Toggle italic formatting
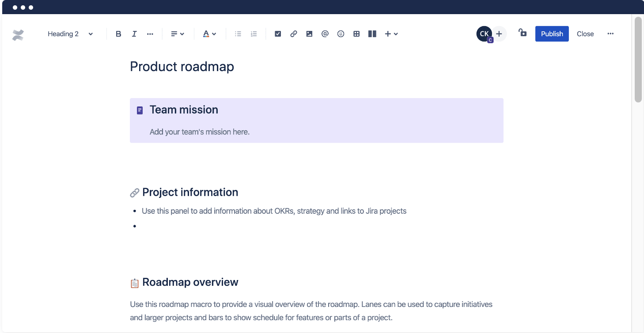644x333 pixels. 134,34
